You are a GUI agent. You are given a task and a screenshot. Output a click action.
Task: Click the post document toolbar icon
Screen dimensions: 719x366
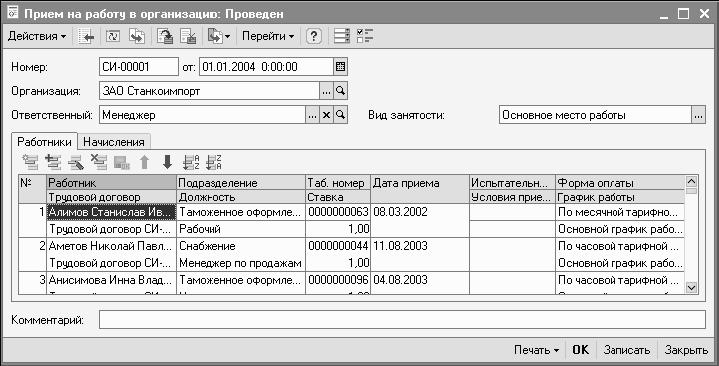tap(165, 36)
